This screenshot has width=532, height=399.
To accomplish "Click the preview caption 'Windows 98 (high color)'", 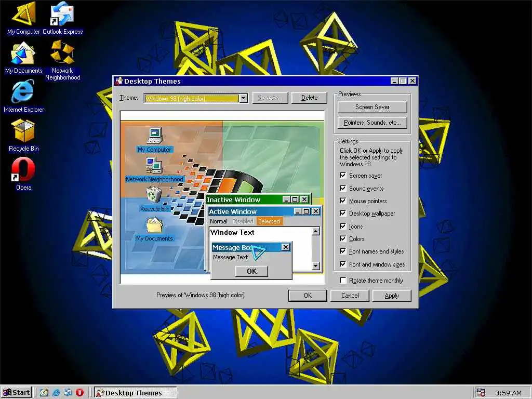I will point(201,295).
